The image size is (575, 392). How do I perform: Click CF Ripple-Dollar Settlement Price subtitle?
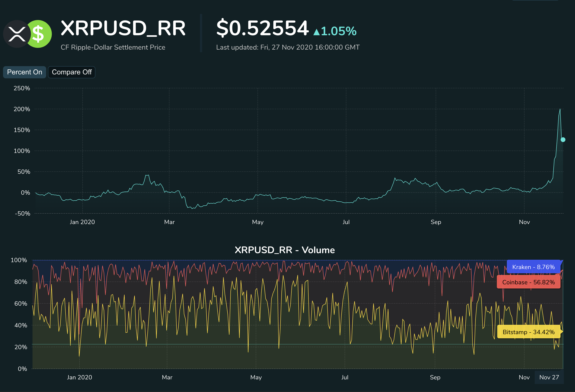coord(113,47)
